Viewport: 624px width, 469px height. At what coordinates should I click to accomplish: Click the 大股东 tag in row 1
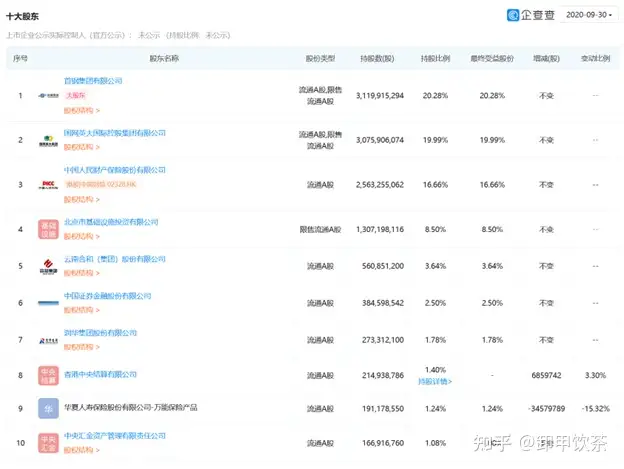pos(76,95)
